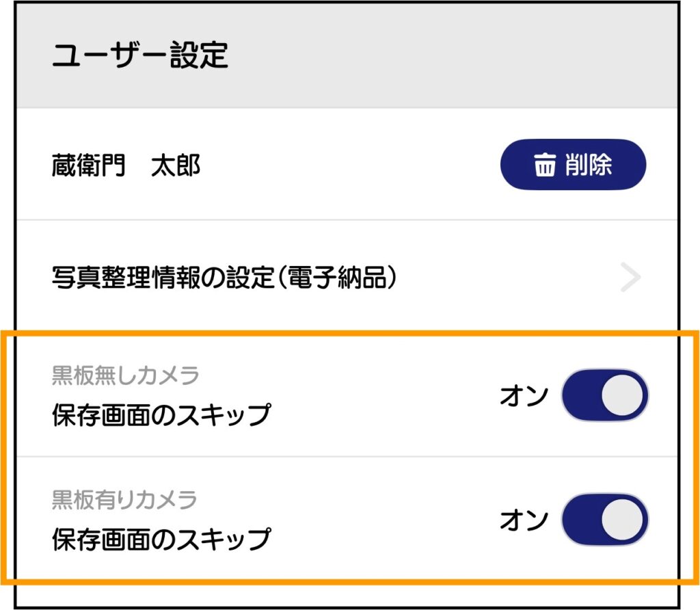700x610 pixels.
Task: Toggle 黒板有りカメラ save-screen skip switch
Action: point(604,522)
